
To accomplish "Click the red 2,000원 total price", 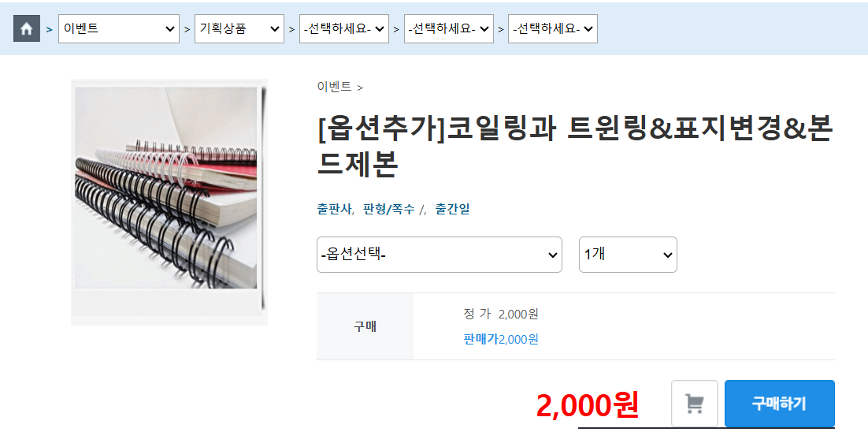I will tap(588, 406).
